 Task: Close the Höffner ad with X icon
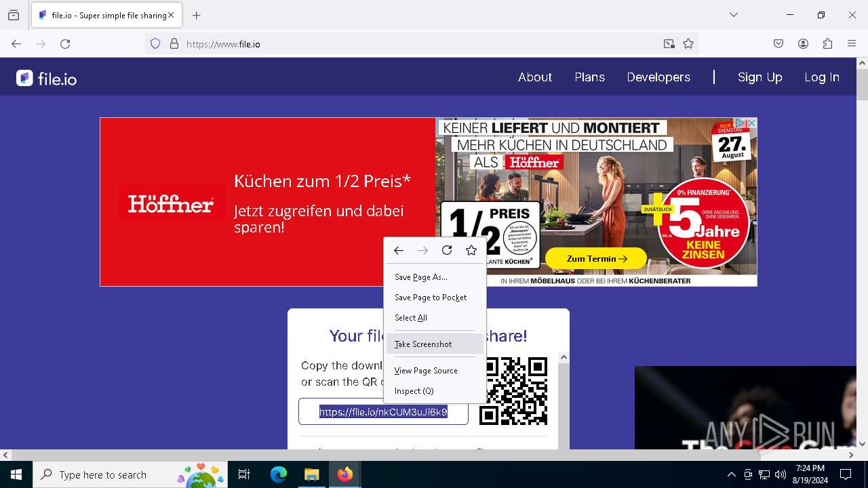point(751,123)
